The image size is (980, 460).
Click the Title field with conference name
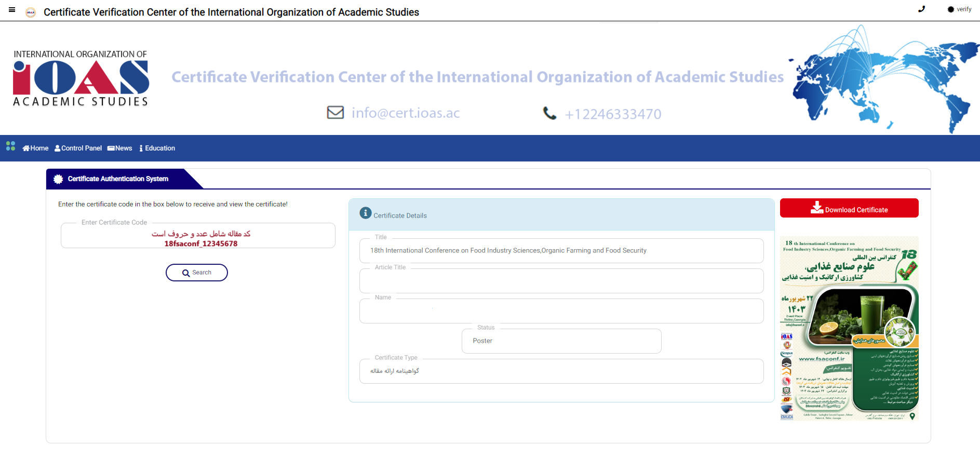click(561, 251)
